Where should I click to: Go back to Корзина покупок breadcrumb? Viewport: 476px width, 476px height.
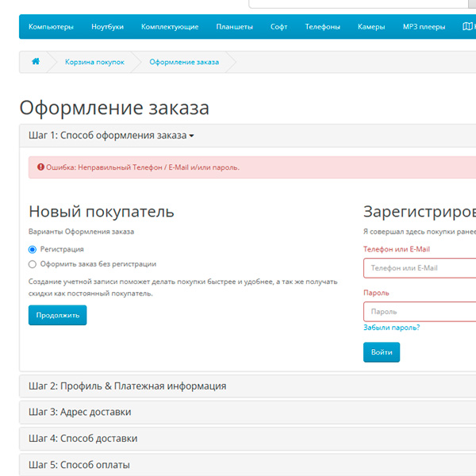[x=94, y=62]
